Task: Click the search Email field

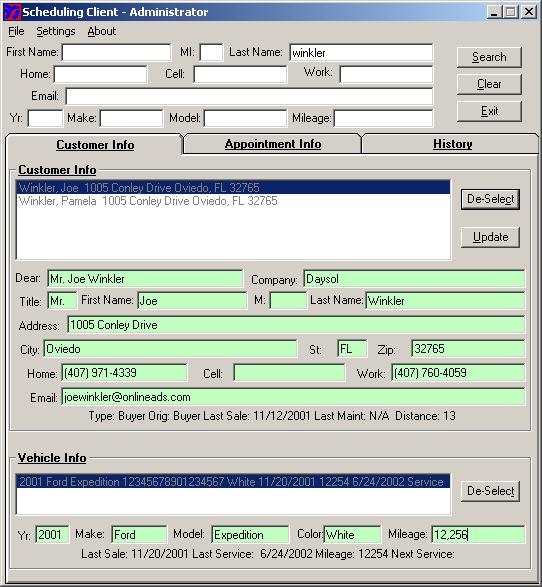Action: 249,96
